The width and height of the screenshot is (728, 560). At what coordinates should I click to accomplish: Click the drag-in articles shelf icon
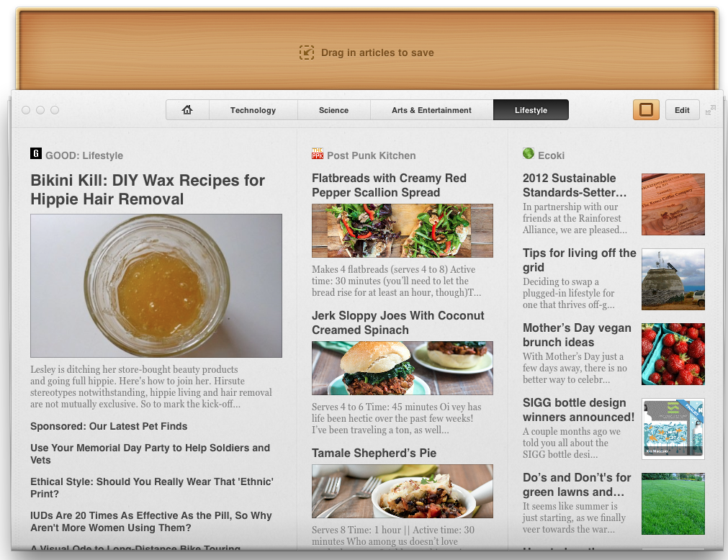(307, 53)
